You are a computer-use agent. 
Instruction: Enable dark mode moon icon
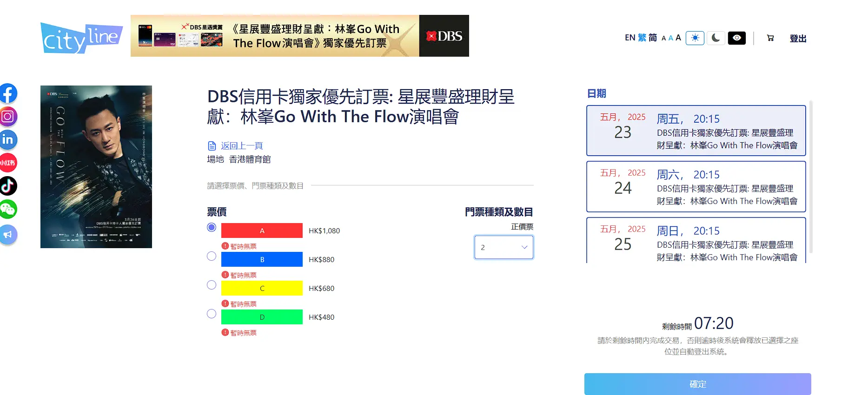pos(716,38)
